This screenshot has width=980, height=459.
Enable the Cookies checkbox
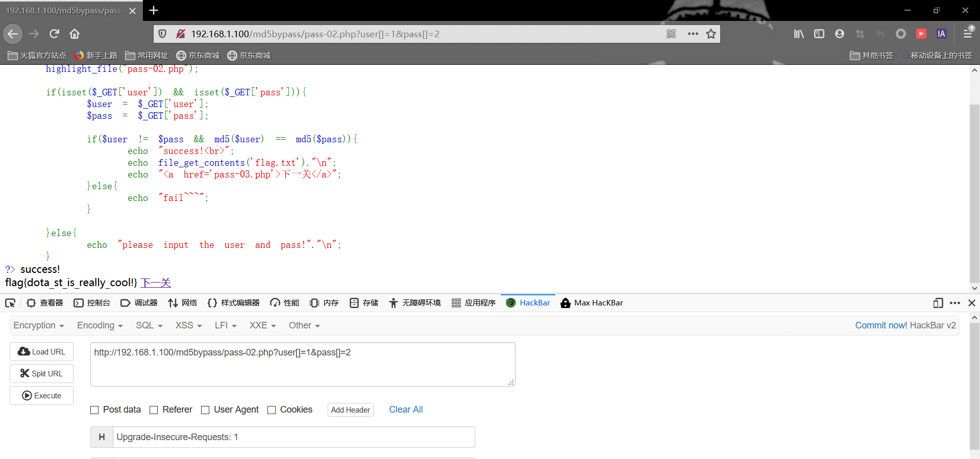pyautogui.click(x=272, y=410)
